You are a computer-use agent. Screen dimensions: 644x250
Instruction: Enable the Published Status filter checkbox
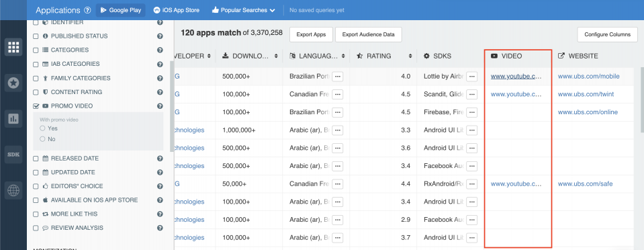[36, 36]
